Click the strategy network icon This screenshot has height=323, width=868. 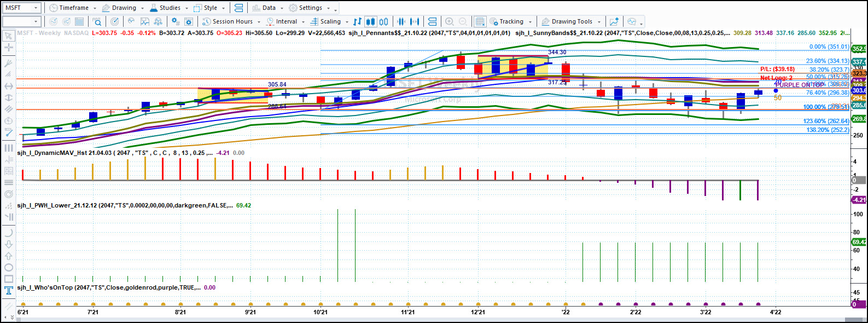tap(158, 21)
